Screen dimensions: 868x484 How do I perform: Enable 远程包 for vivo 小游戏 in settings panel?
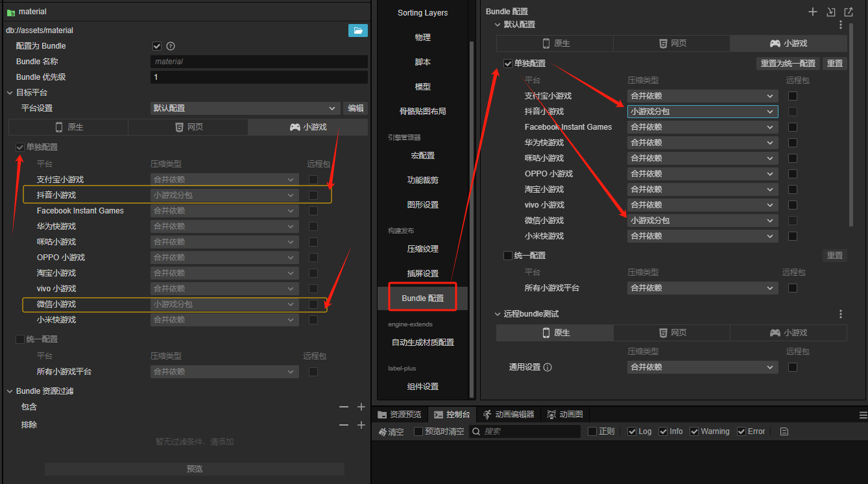click(792, 205)
